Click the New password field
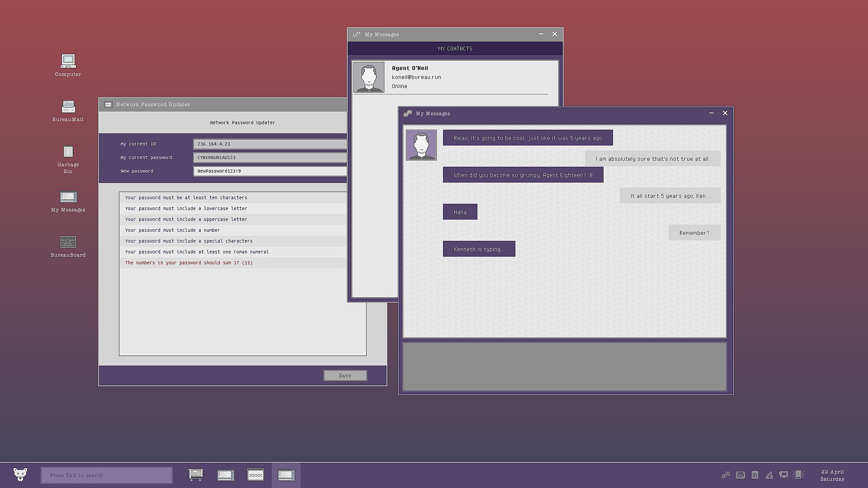868x488 pixels. pos(270,171)
